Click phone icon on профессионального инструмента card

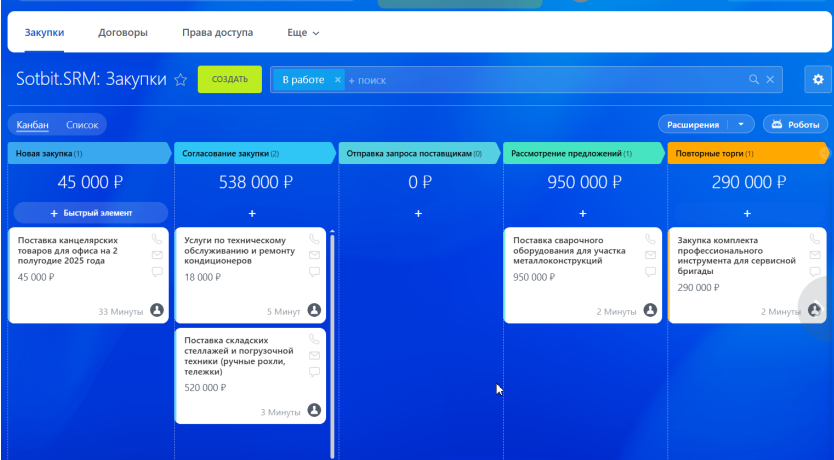814,239
